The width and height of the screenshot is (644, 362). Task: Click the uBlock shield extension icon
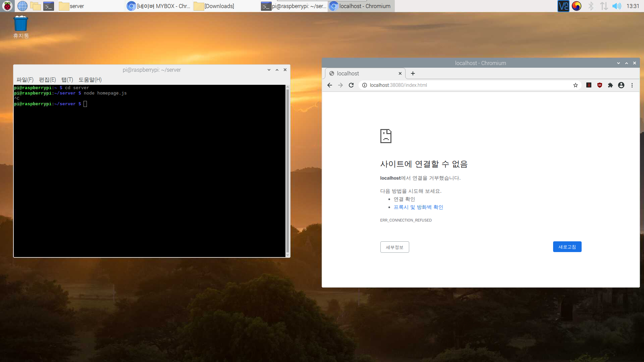point(600,85)
